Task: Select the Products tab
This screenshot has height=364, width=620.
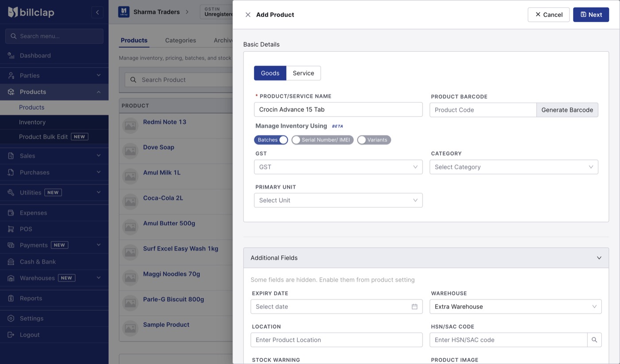Action: [134, 40]
